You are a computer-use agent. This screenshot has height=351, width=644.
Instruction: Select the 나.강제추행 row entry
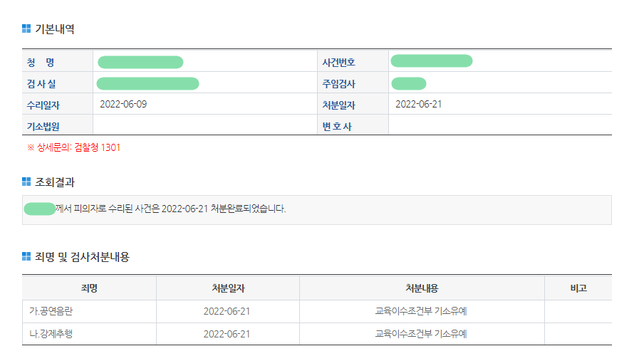(51, 334)
